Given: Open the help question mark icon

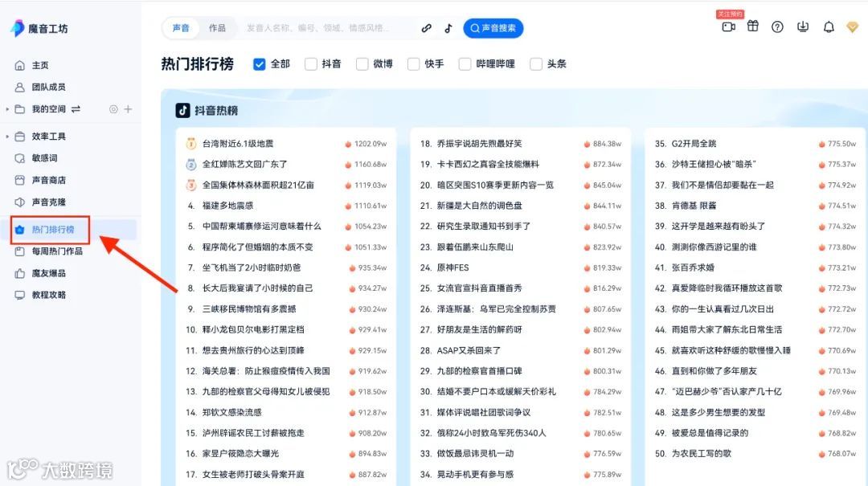Looking at the screenshot, I should (777, 27).
